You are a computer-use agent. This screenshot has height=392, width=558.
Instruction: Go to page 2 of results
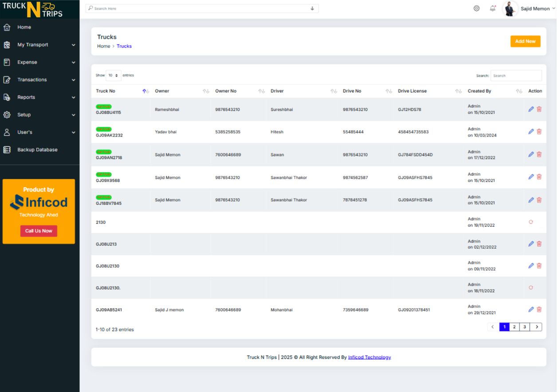[x=514, y=327]
